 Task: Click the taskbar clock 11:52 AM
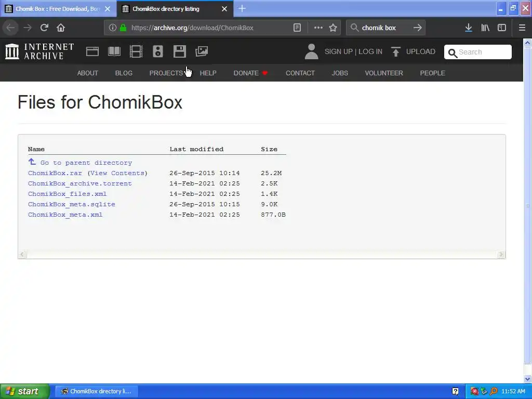pos(513,391)
